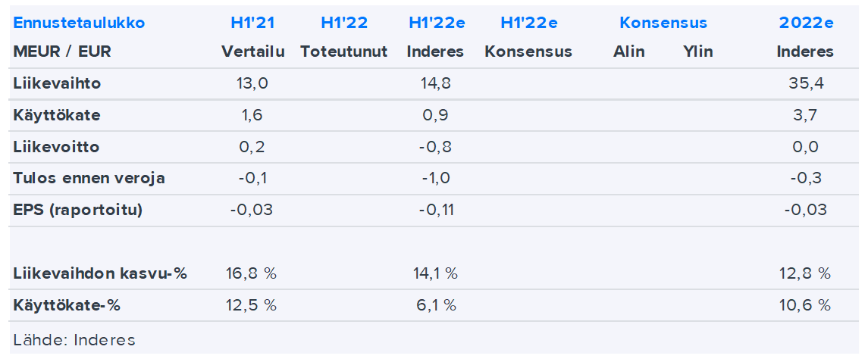Click the H1'22 column header
868x362 pixels.
[344, 23]
